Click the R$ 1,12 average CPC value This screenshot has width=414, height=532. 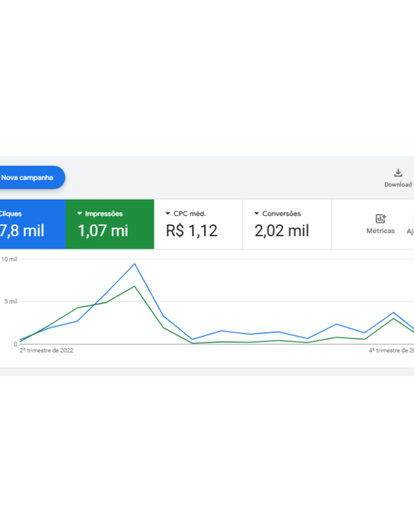pos(192,231)
